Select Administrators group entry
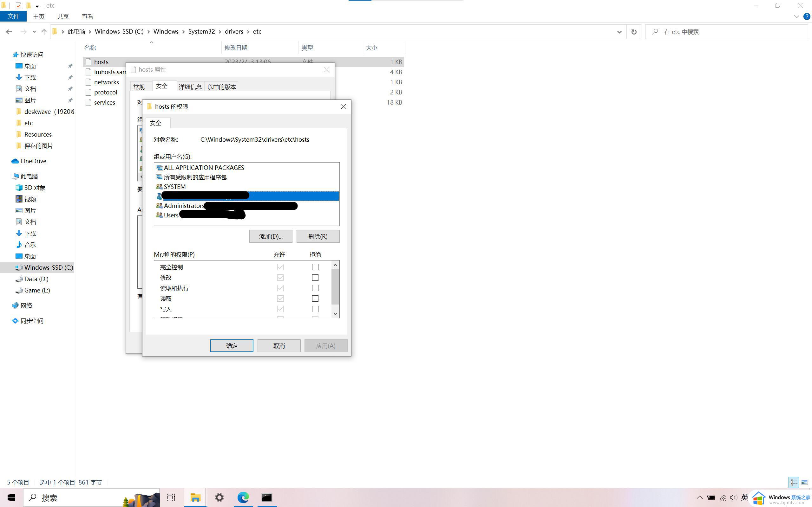This screenshot has width=812, height=507. [x=183, y=205]
